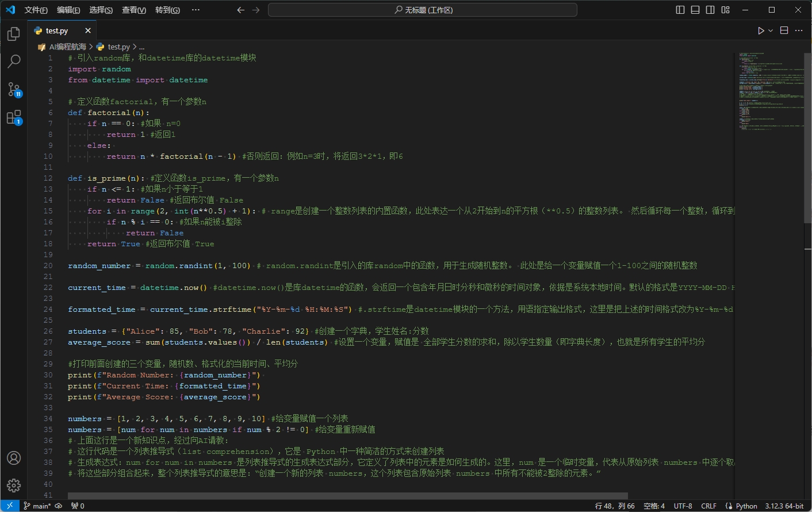Split the editor to the right
This screenshot has height=512, width=812.
click(x=784, y=30)
